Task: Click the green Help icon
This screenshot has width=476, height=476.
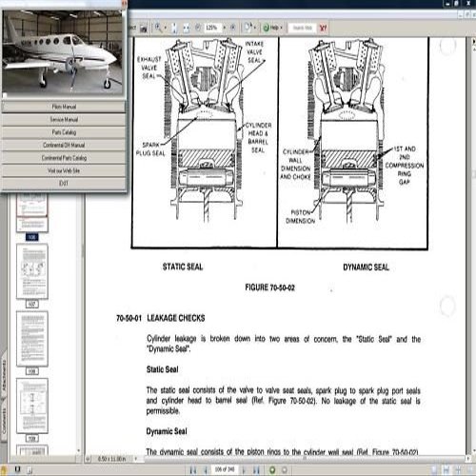Action: pyautogui.click(x=267, y=28)
